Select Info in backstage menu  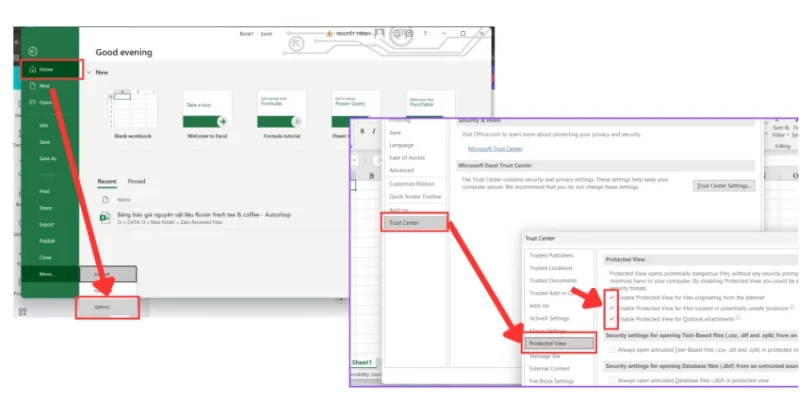click(x=51, y=126)
